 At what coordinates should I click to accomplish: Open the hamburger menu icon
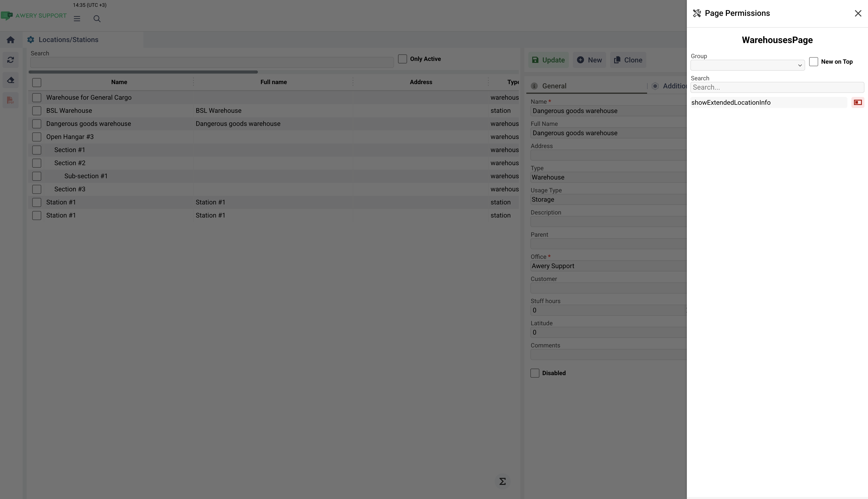coord(77,19)
